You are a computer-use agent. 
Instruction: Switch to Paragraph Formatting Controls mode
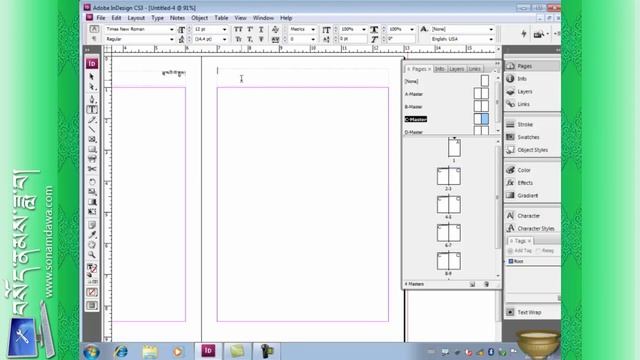[94, 39]
